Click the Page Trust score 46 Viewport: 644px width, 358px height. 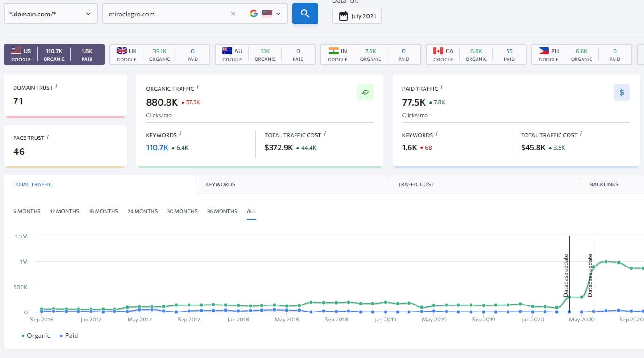pos(19,152)
